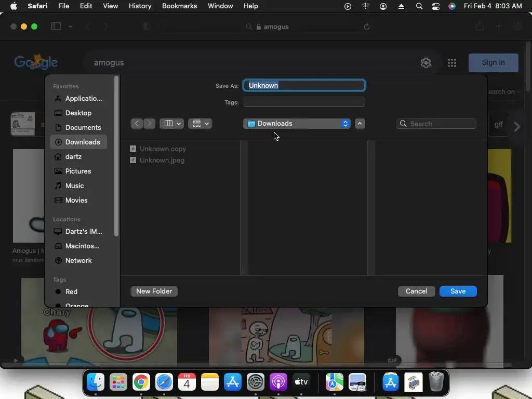Click the Tags input field

(x=304, y=102)
